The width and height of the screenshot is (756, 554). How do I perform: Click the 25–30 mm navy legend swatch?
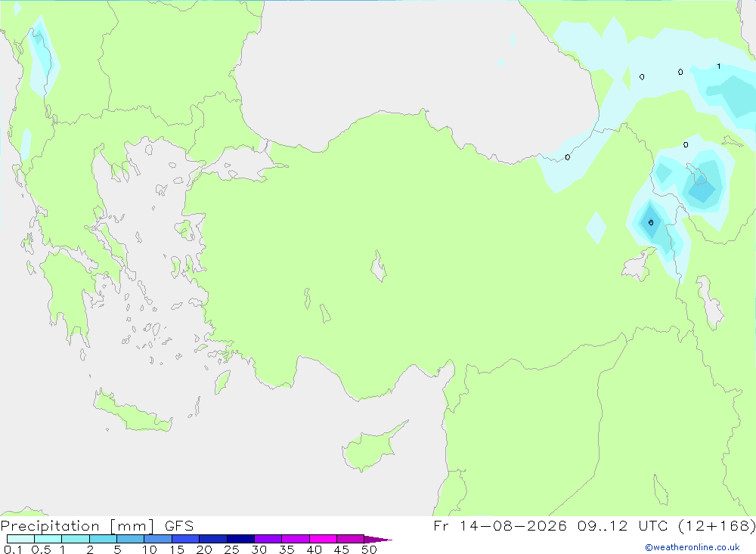pyautogui.click(x=240, y=539)
